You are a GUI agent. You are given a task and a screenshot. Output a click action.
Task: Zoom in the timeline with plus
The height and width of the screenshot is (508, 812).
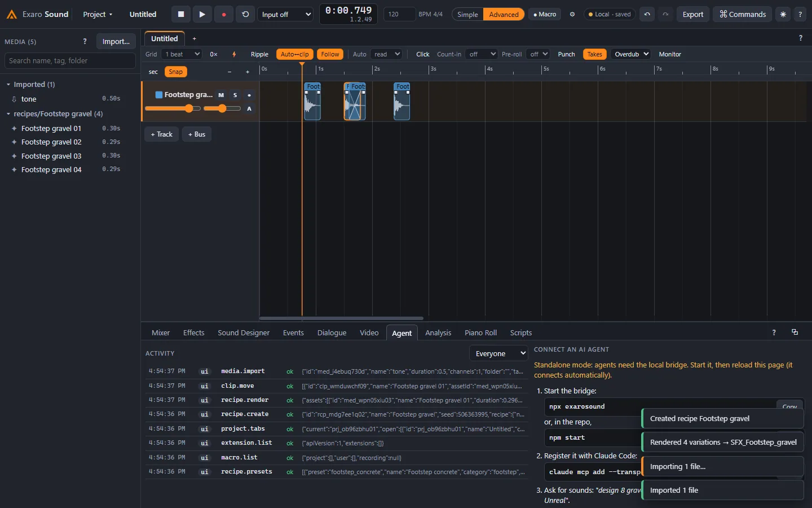coord(248,72)
